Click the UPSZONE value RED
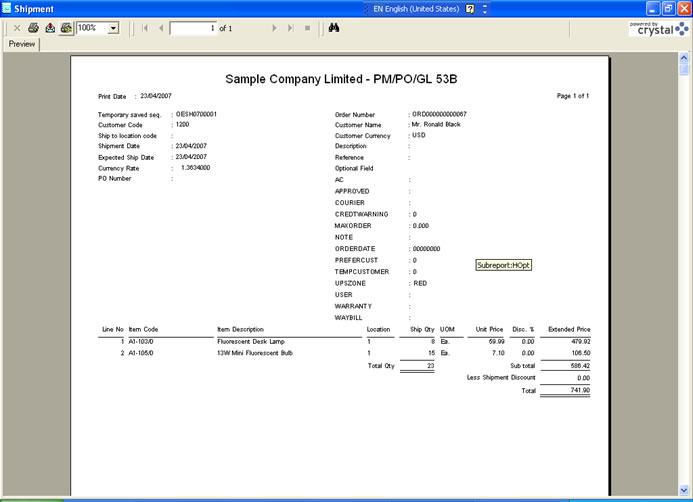Image resolution: width=693 pixels, height=502 pixels. point(420,283)
